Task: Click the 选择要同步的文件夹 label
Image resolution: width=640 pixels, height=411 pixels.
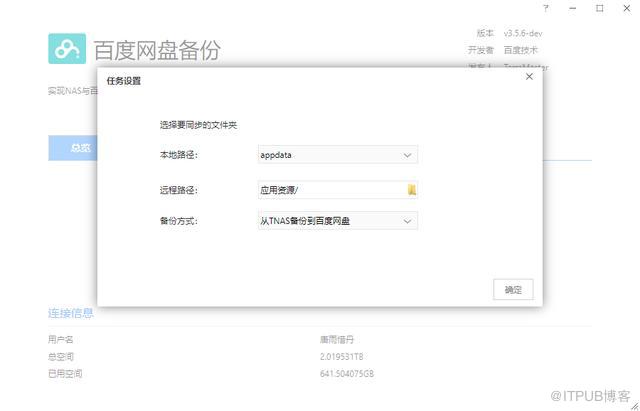Action: 198,125
